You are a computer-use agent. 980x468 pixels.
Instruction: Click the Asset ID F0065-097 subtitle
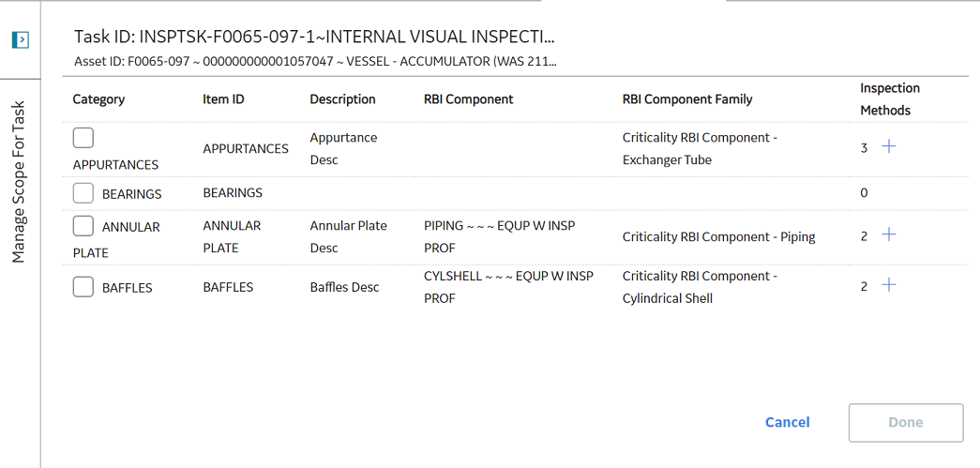pos(316,62)
